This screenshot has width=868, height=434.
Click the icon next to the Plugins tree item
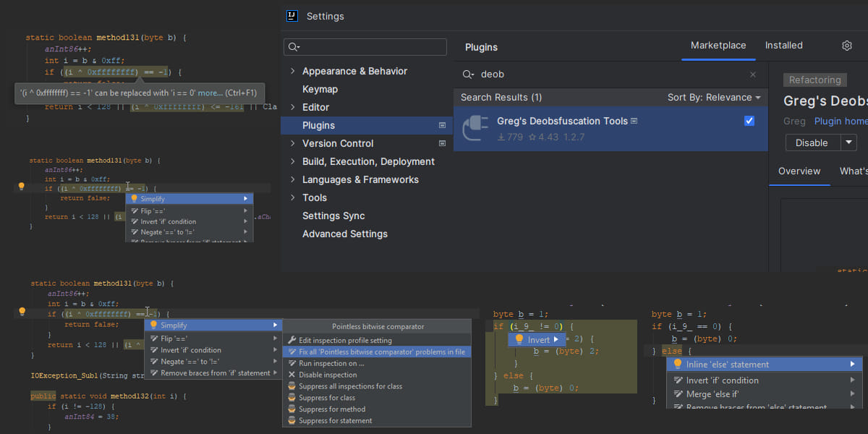click(x=441, y=124)
